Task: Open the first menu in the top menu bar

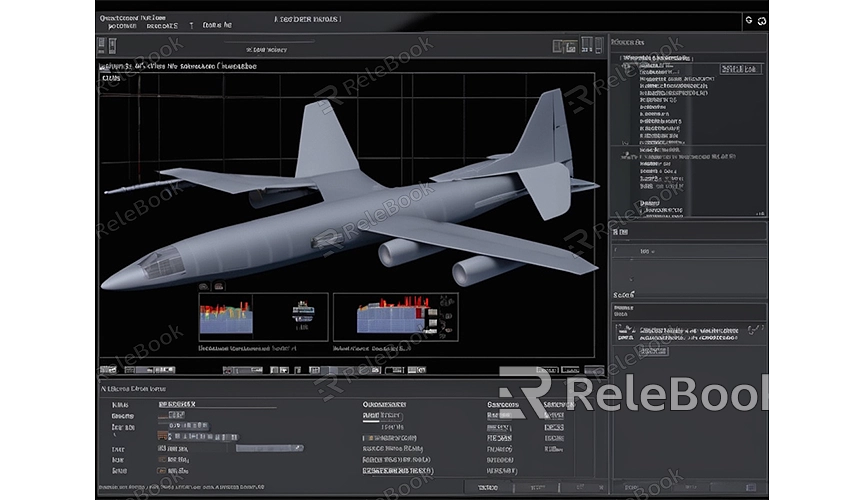Action: pyautogui.click(x=119, y=25)
